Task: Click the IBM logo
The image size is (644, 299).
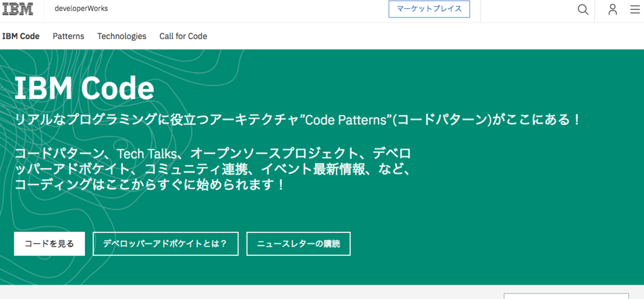Action: (x=18, y=9)
